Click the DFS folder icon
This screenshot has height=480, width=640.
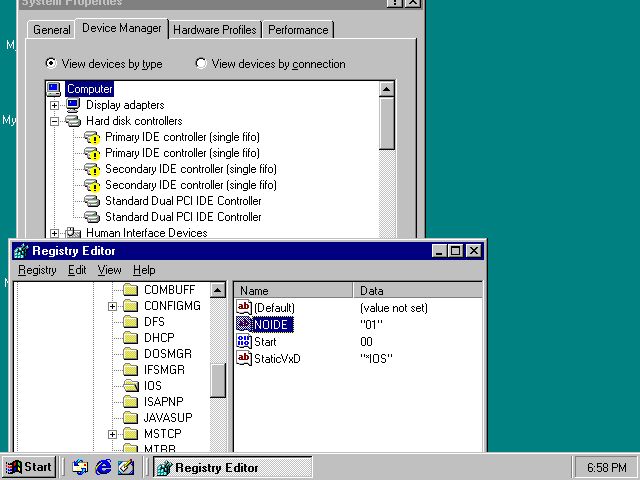131,322
